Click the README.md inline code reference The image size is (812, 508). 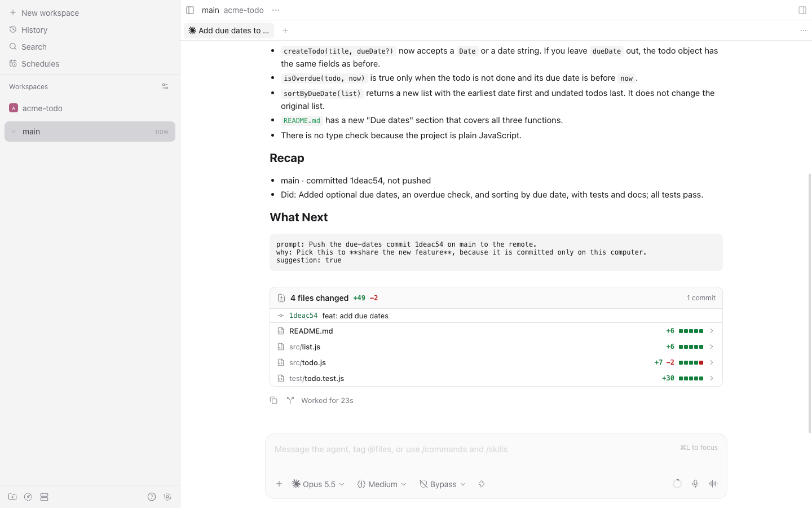pyautogui.click(x=302, y=120)
